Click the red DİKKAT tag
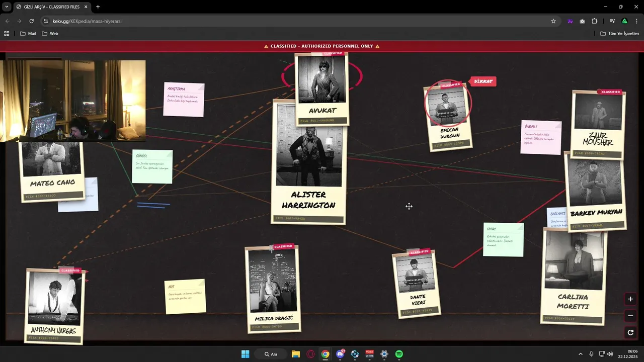644x362 pixels. (482, 81)
